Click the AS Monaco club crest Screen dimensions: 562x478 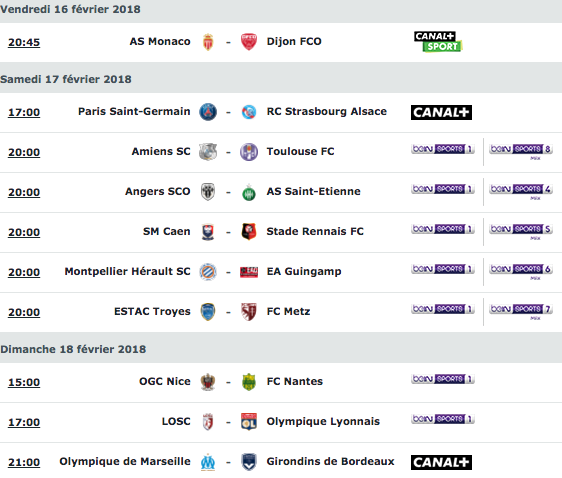pyautogui.click(x=208, y=42)
